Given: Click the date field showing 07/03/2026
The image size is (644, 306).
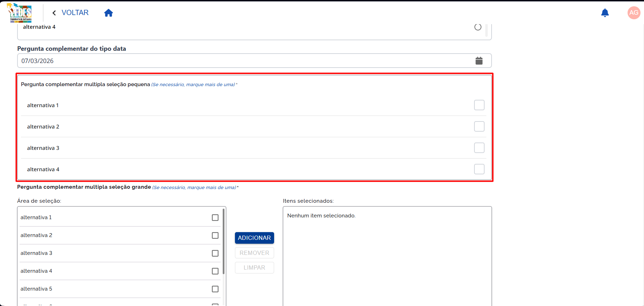Looking at the screenshot, I should [x=254, y=61].
